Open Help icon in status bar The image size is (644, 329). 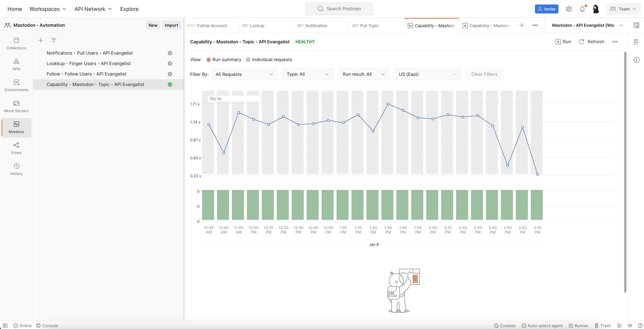640,325
